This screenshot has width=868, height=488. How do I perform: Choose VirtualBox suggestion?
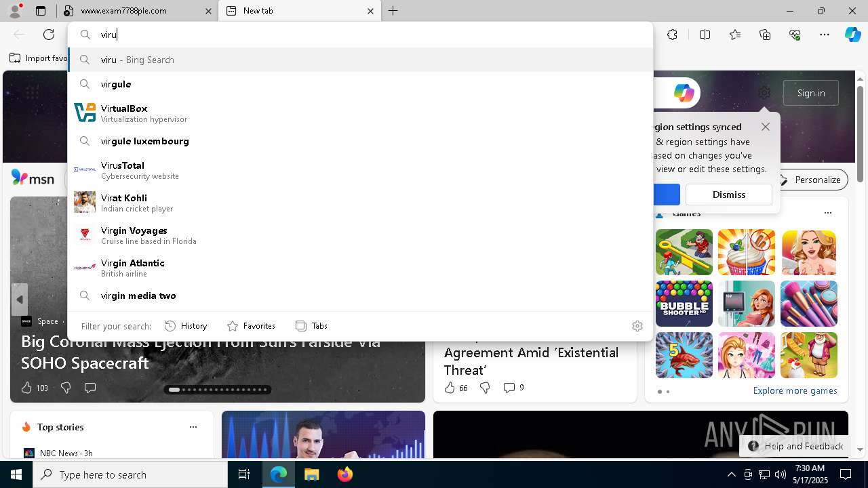[360, 113]
